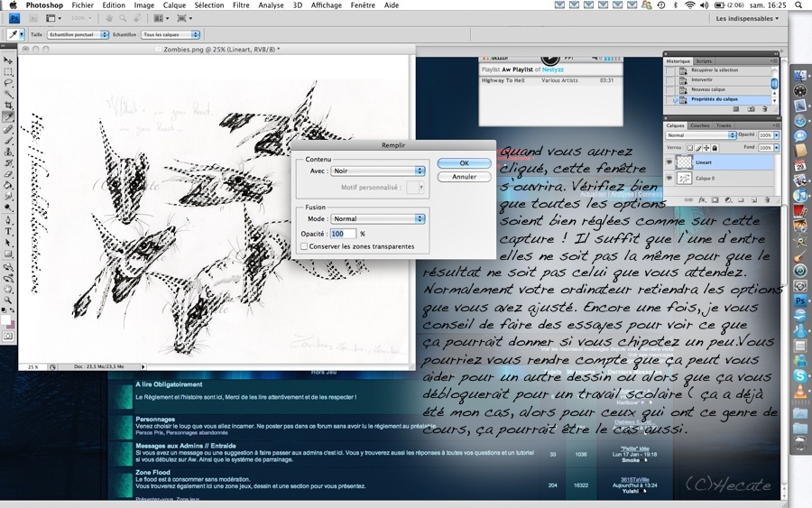Click the Opacité field in Remplir dialog
This screenshot has height=508, width=812.
(344, 234)
